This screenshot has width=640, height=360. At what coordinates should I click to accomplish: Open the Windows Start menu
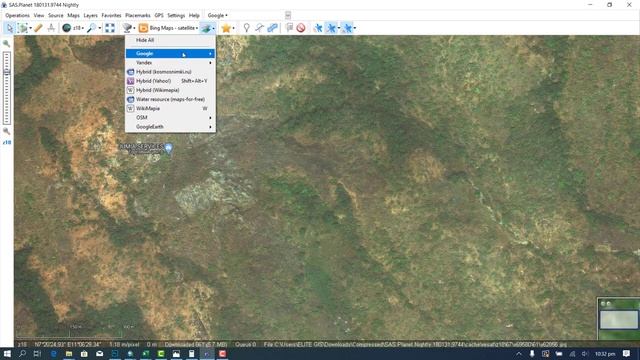click(7, 353)
